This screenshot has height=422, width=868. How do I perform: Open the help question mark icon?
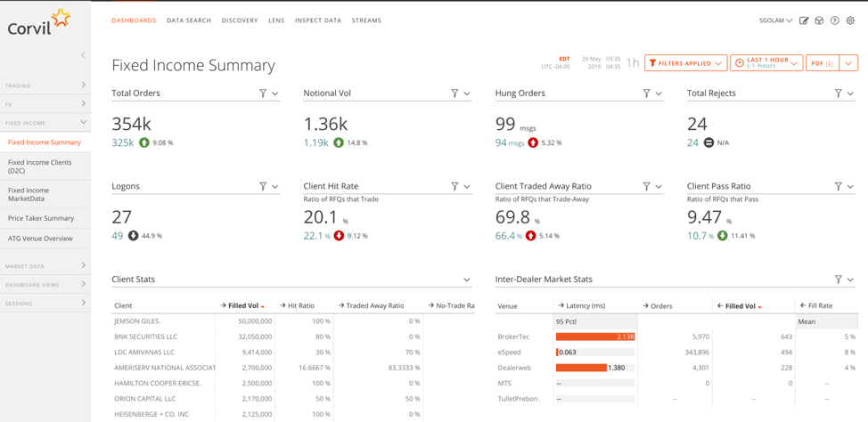click(835, 20)
